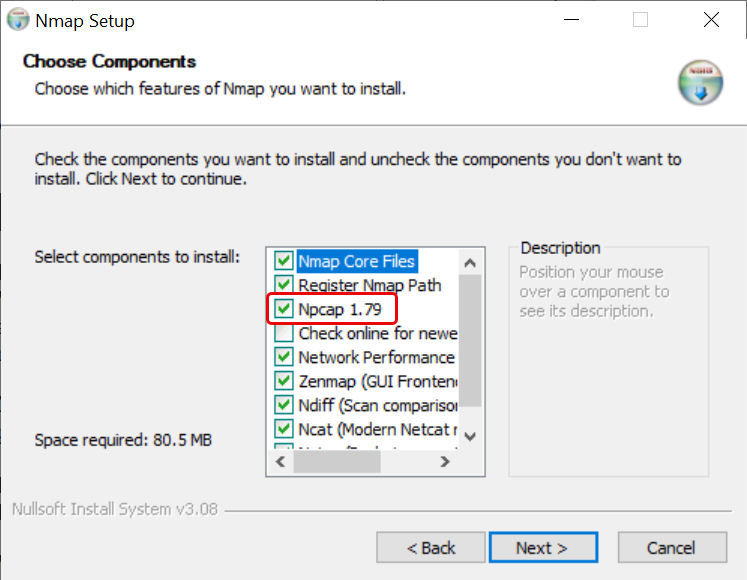
Task: Cancel the Nmap installation
Action: tap(671, 548)
